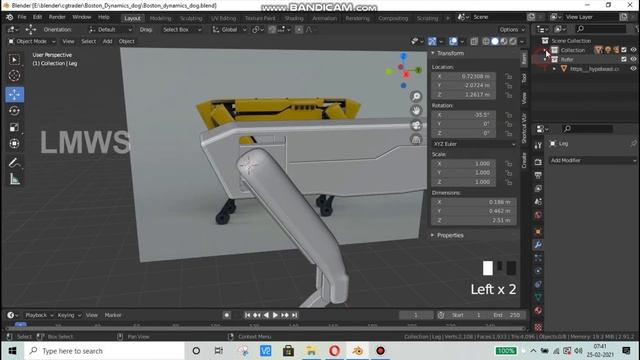Image resolution: width=640 pixels, height=360 pixels.
Task: Switch to Rendered viewport shading
Action: tap(513, 41)
